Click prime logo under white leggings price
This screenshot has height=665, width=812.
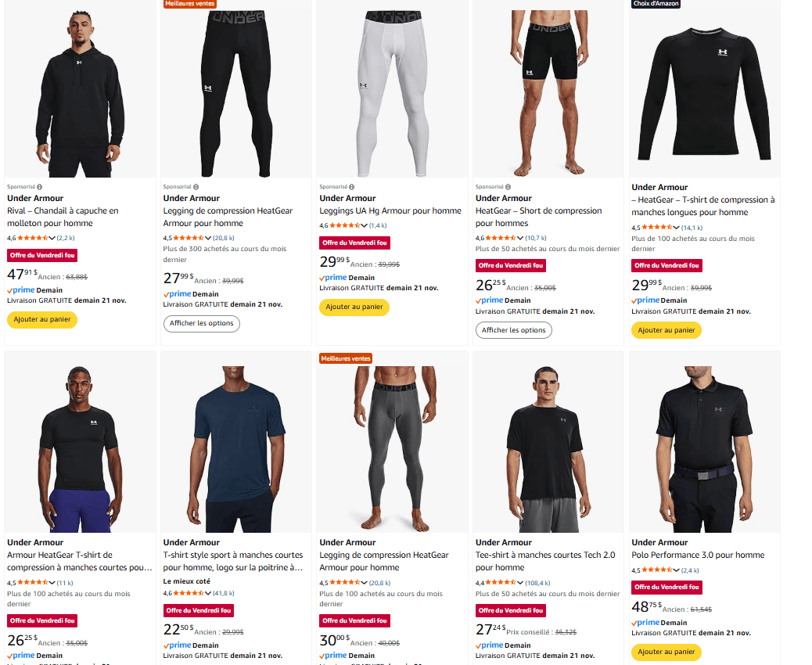pyautogui.click(x=333, y=278)
